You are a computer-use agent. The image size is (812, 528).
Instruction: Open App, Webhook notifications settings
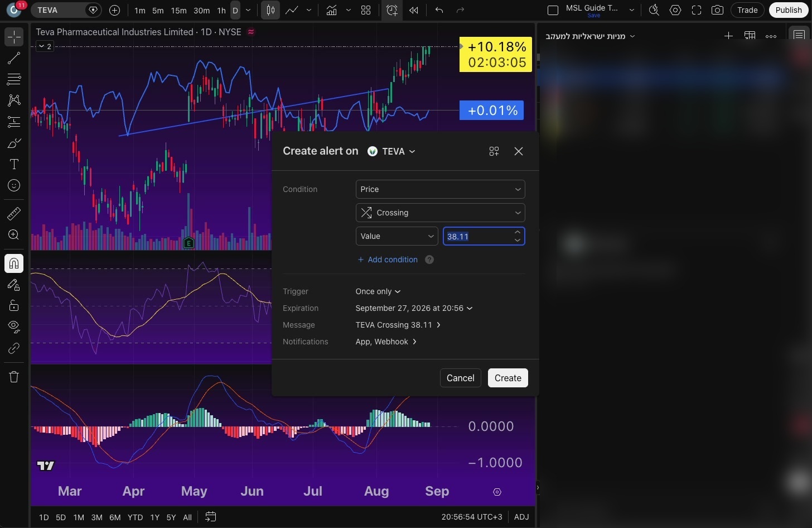(x=386, y=342)
